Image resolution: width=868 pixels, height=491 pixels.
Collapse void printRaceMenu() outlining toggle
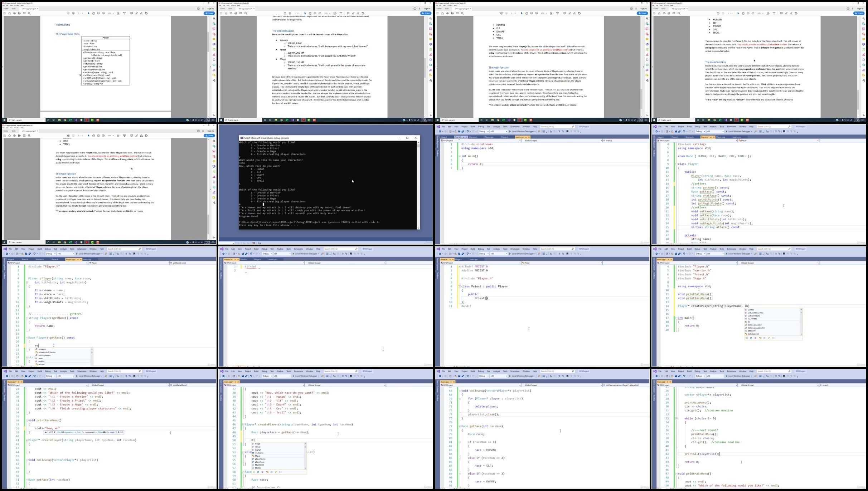[26, 421]
